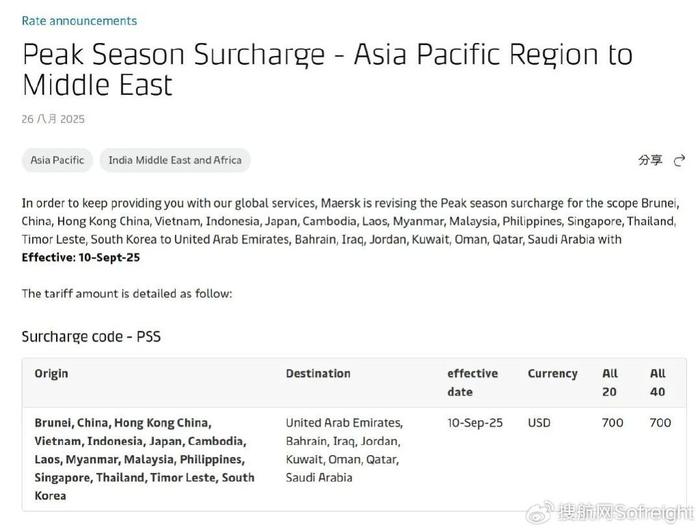Select the India Middle East and Africa tag
The image size is (700, 531).
175,160
